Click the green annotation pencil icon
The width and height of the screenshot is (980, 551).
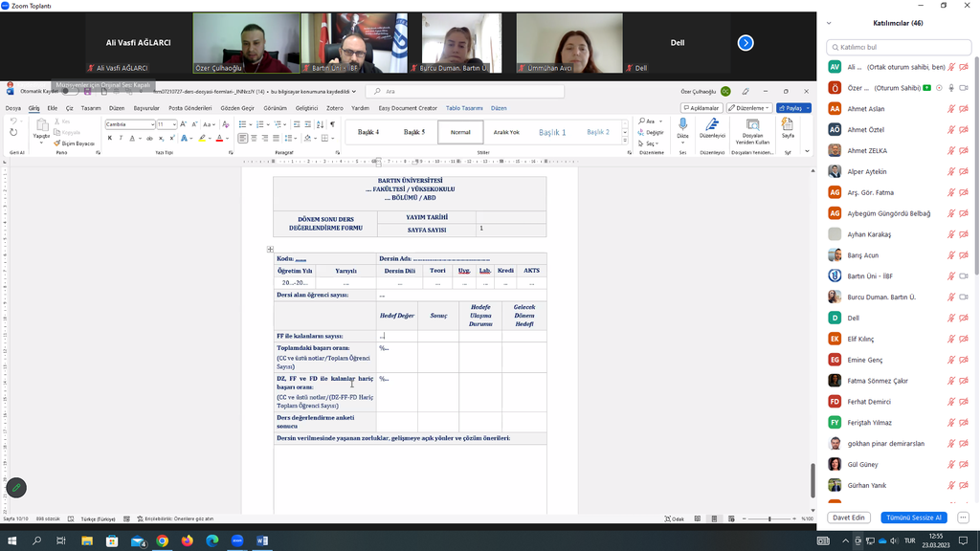[x=16, y=488]
